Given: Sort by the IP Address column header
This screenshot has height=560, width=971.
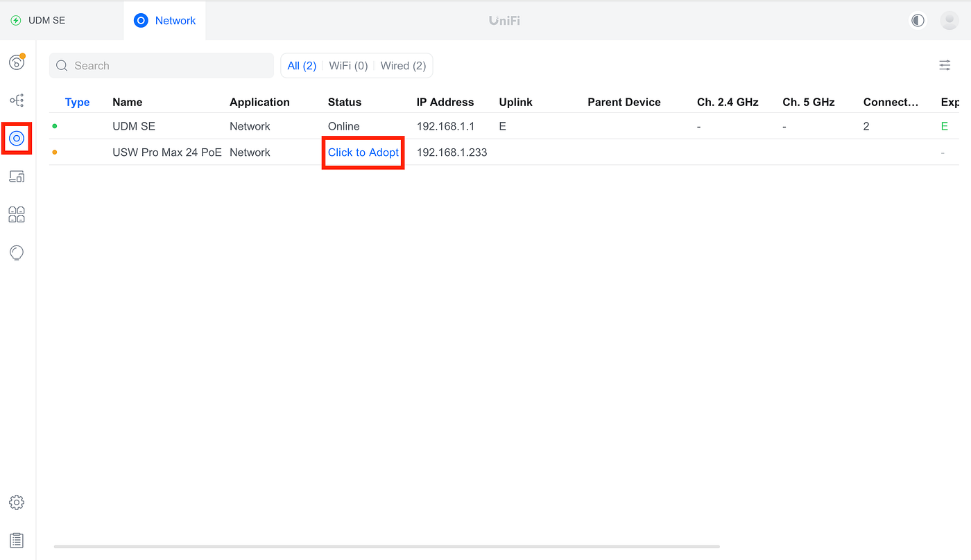Looking at the screenshot, I should pos(445,102).
